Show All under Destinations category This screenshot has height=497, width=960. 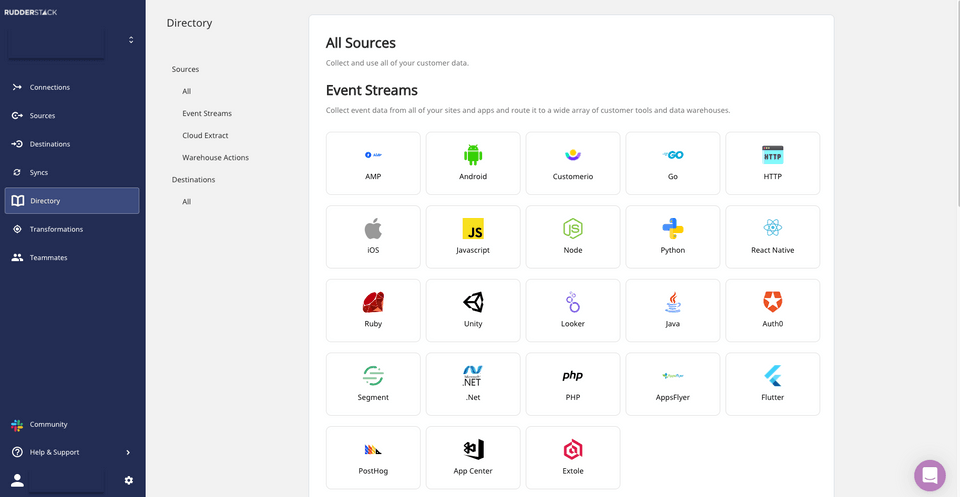pos(187,201)
